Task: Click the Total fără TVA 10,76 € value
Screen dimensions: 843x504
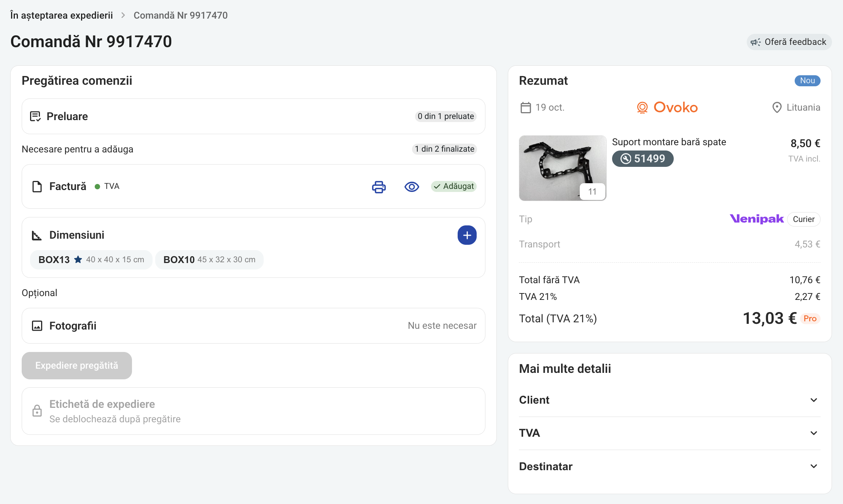Action: 805,280
